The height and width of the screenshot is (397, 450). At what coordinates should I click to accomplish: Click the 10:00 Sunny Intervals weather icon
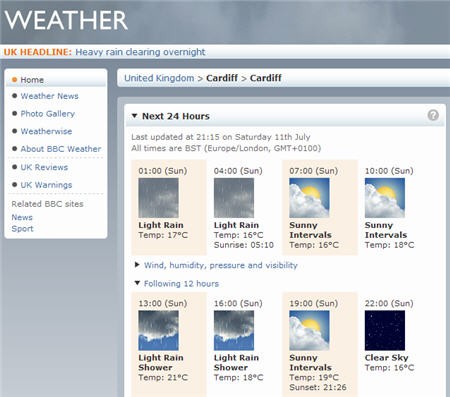[385, 198]
